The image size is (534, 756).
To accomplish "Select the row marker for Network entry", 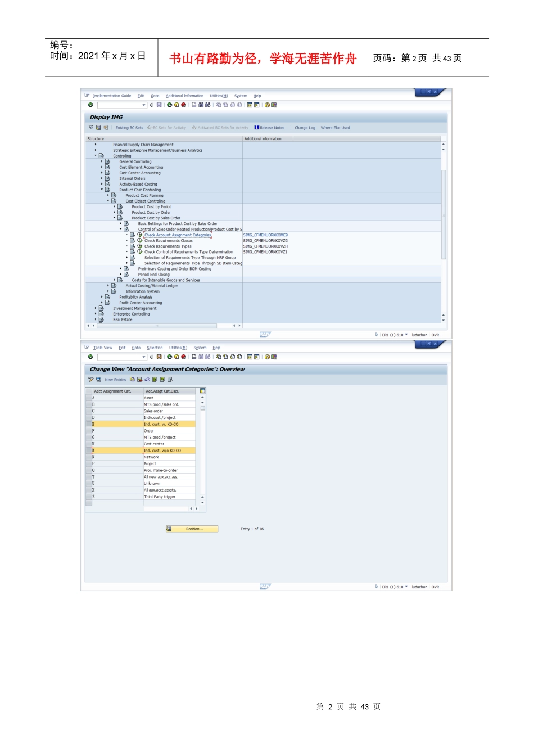I will (88, 457).
